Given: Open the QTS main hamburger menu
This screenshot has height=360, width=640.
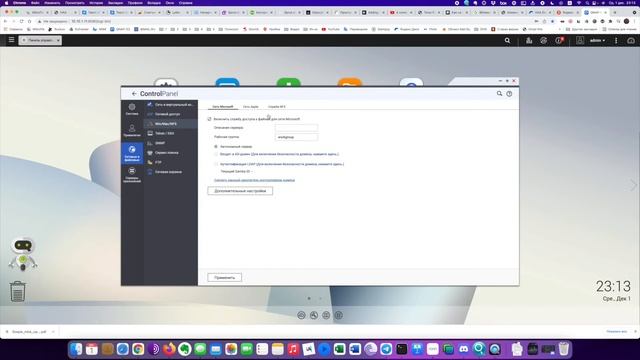Looking at the screenshot, I should 11,40.
